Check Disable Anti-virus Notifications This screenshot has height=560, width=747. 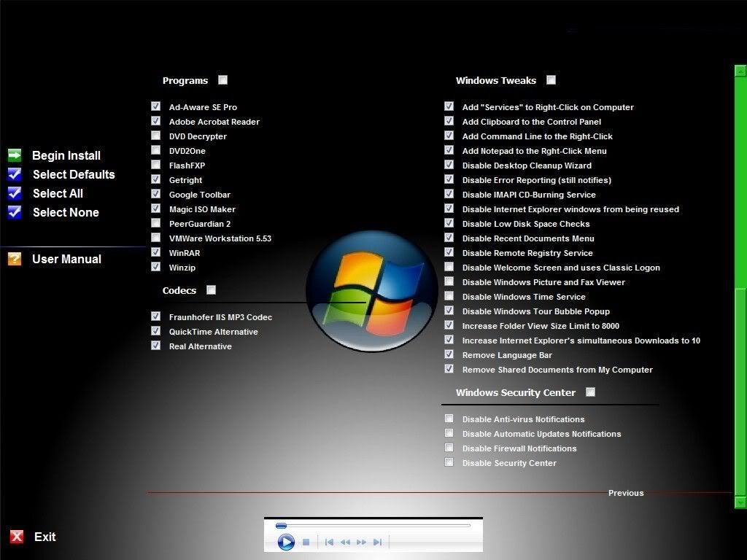pyautogui.click(x=449, y=419)
